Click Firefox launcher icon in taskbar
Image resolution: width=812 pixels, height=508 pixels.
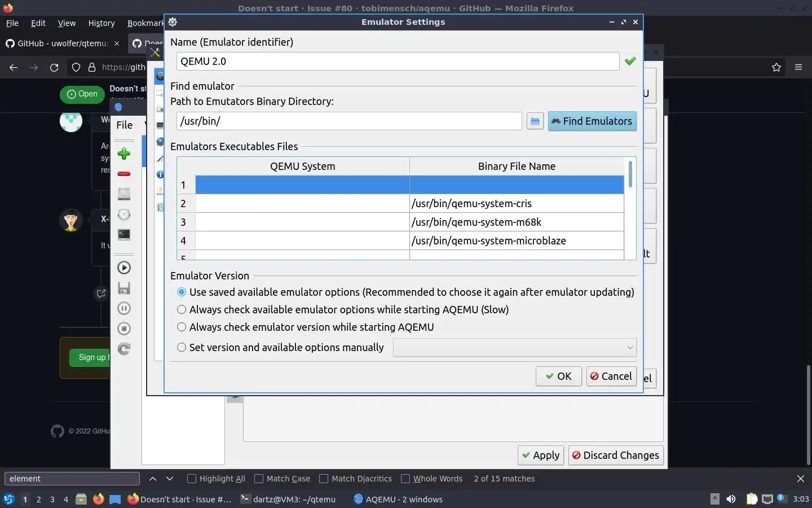98,499
